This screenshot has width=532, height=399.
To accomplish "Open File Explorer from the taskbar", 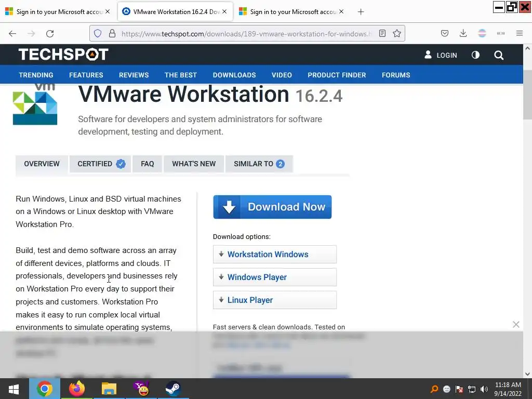I will pos(109,389).
